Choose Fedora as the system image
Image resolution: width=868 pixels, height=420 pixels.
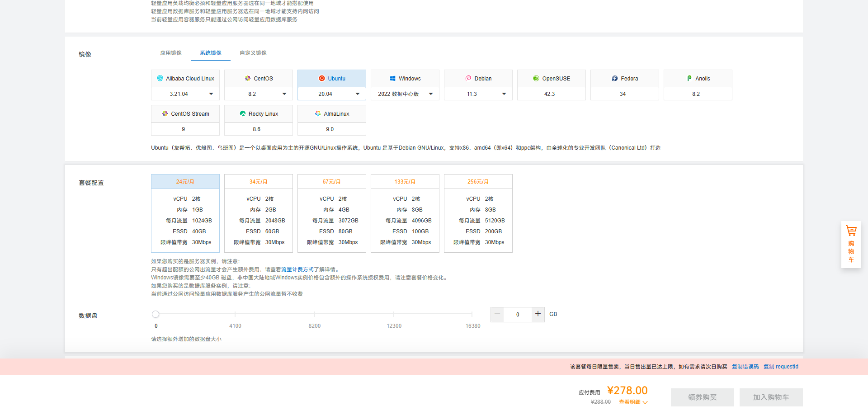pyautogui.click(x=625, y=78)
